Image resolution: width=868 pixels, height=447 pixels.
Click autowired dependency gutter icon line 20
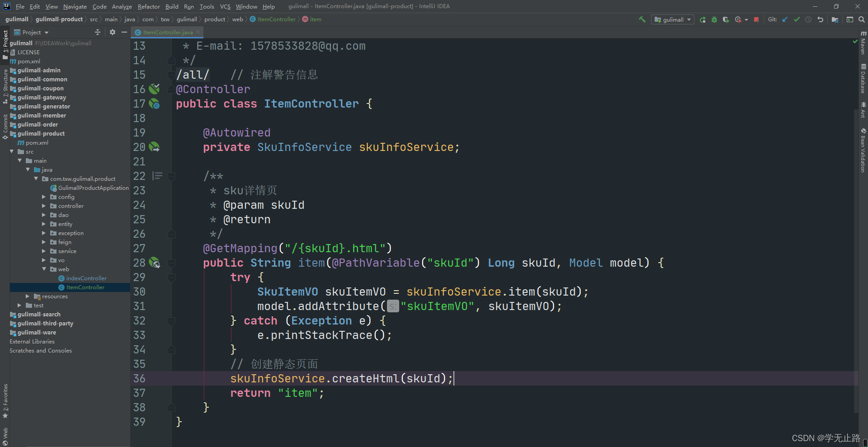click(x=154, y=147)
